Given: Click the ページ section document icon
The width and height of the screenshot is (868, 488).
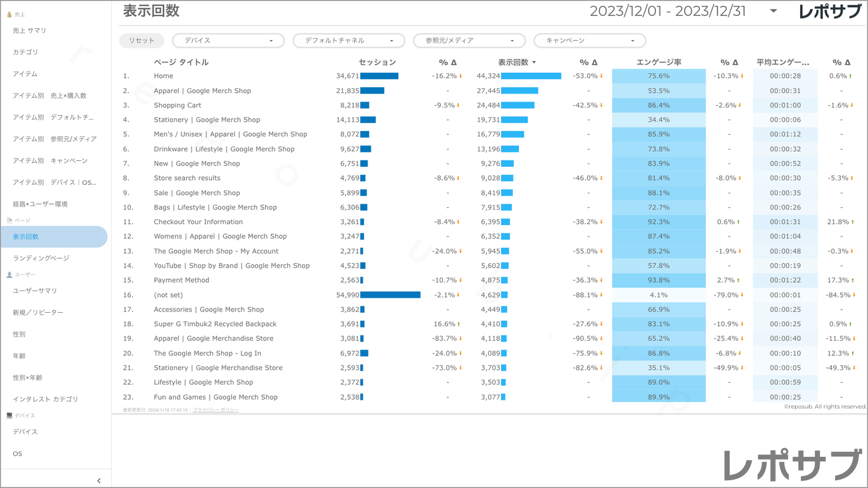Looking at the screenshot, I should pos(9,220).
